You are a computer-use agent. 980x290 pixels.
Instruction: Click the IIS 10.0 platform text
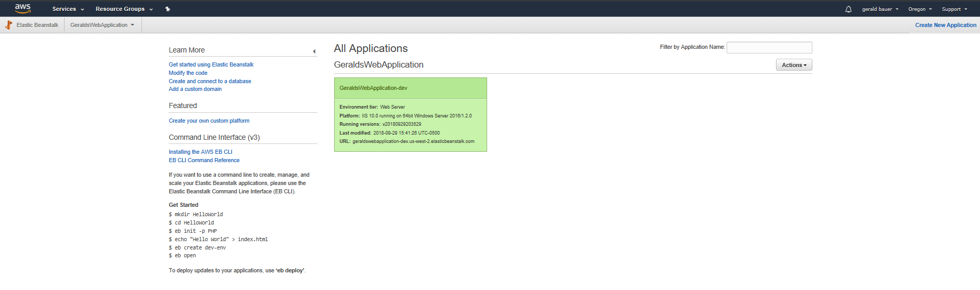[x=417, y=116]
